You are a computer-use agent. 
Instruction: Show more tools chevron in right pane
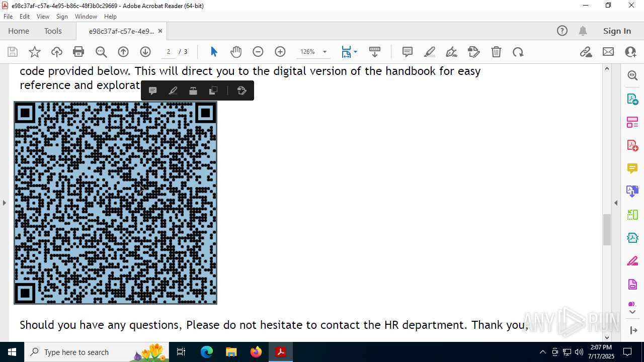[632, 312]
